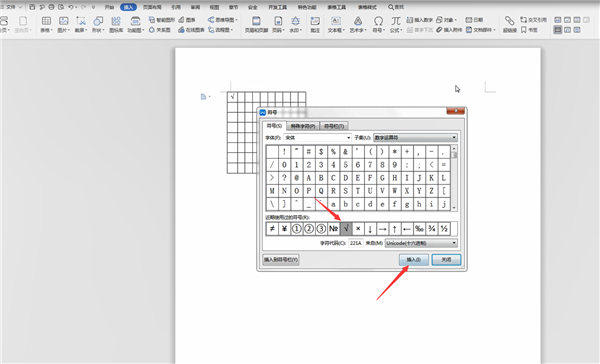
Task: Click the Online Chart (在线图表) item
Action: point(191,29)
